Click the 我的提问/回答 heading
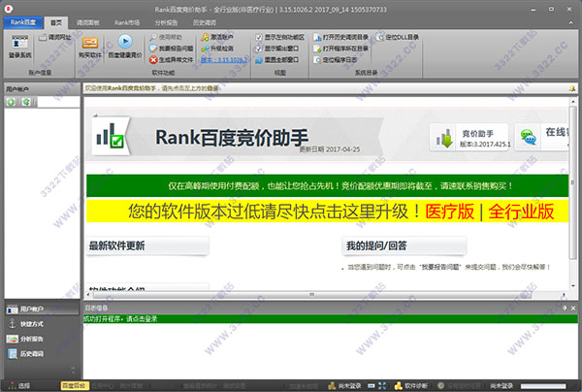Image resolution: width=582 pixels, height=392 pixels. (376, 245)
